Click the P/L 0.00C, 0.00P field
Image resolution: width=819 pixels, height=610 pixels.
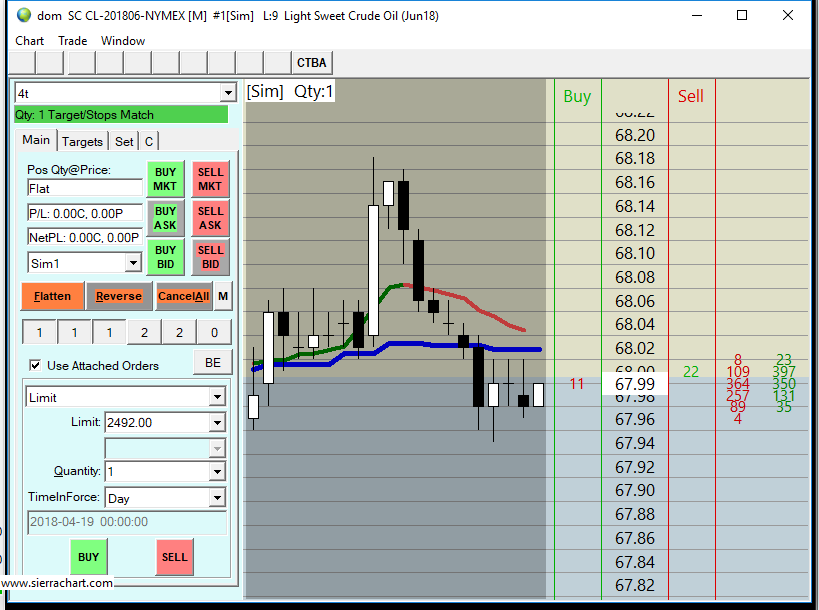pyautogui.click(x=85, y=213)
